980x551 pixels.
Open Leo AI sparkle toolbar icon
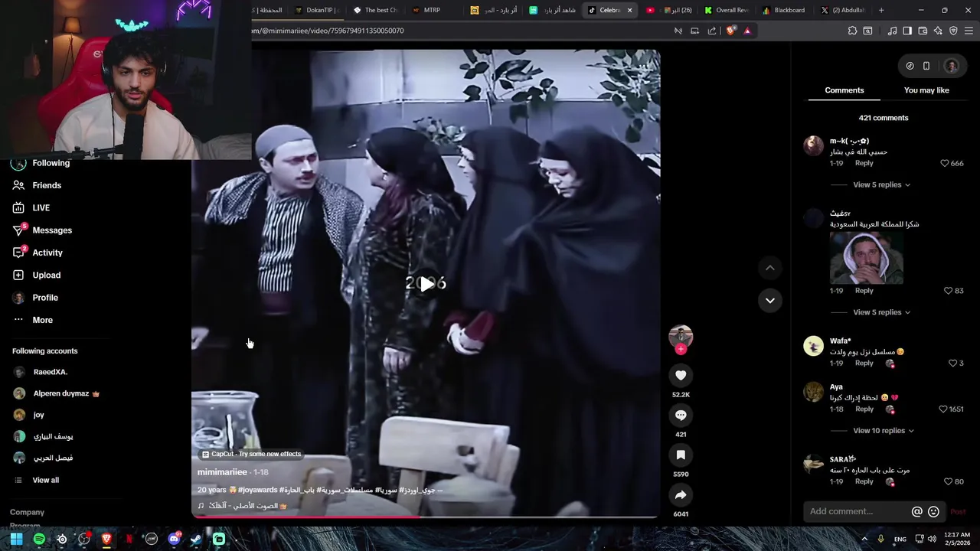click(938, 31)
